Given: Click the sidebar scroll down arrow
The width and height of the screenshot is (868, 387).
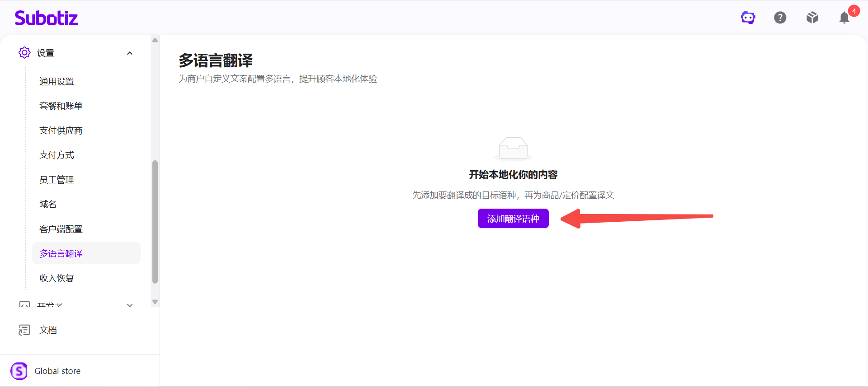Looking at the screenshot, I should point(155,302).
